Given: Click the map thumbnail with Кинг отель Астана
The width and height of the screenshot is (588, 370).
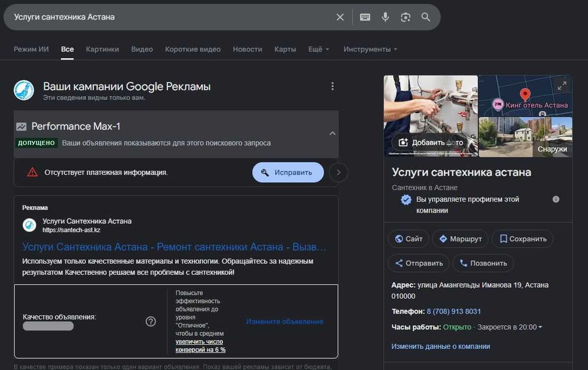Looking at the screenshot, I should click(525, 96).
